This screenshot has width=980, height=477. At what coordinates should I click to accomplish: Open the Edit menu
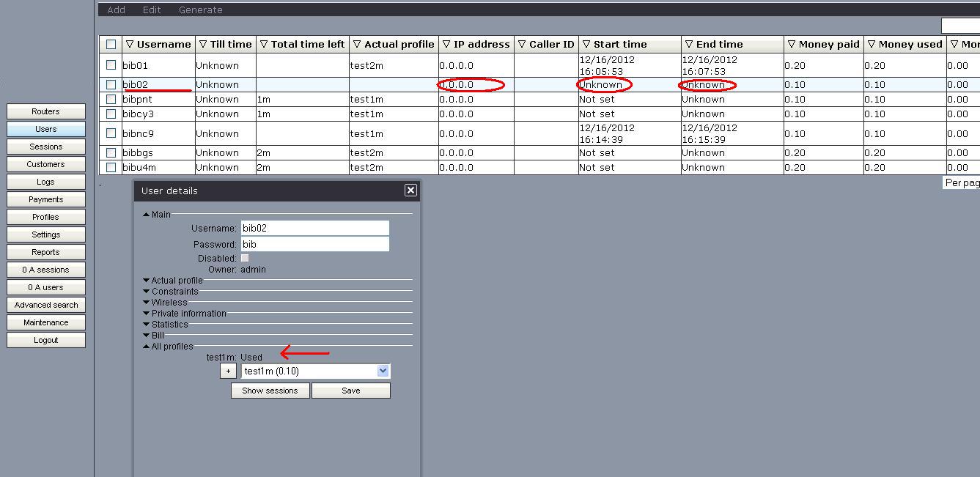pyautogui.click(x=152, y=10)
